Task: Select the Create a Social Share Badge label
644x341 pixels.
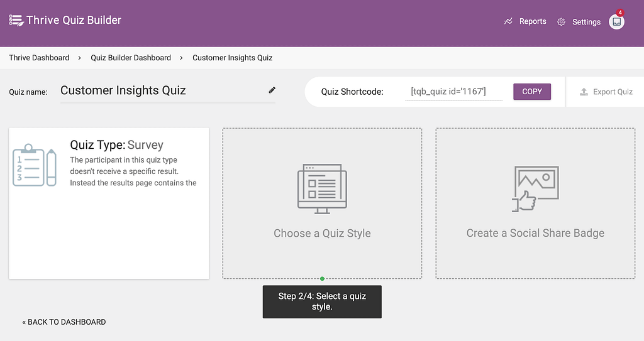Action: point(535,233)
